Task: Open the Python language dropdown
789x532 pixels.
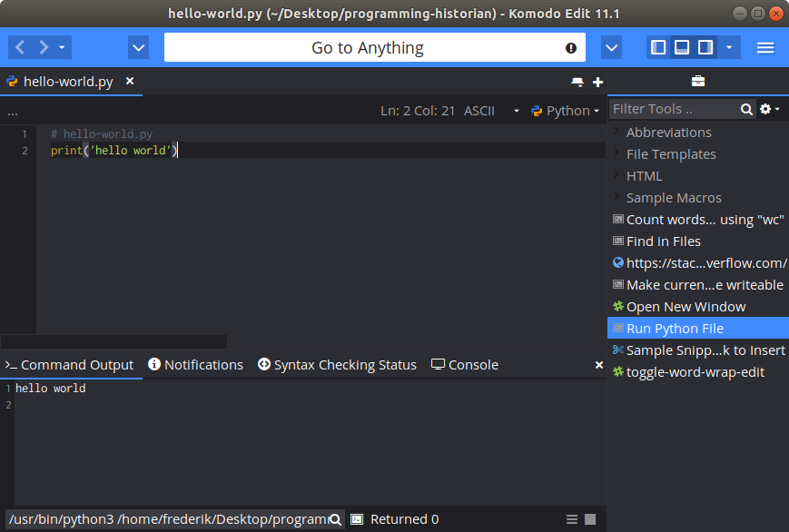Action: tap(565, 110)
